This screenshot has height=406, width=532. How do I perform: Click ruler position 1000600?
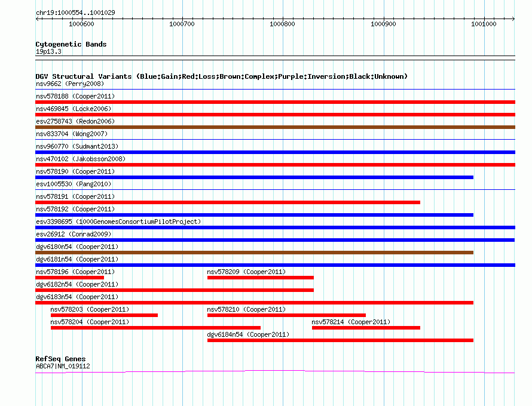[81, 24]
